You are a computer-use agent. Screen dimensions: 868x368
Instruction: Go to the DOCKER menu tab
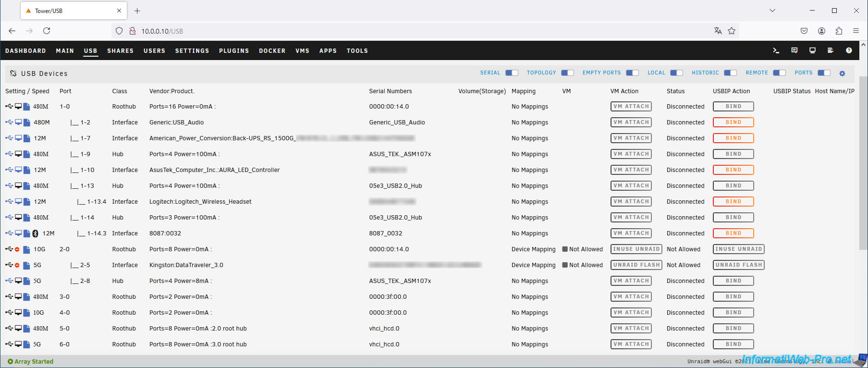[x=272, y=51]
